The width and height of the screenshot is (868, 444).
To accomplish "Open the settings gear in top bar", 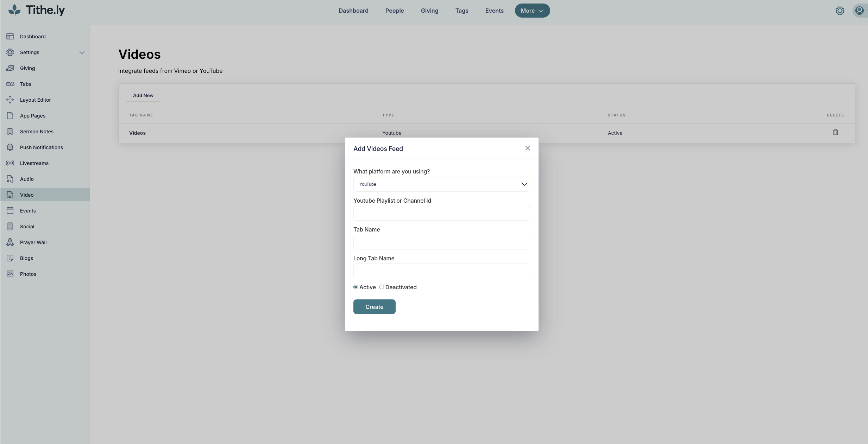I will (x=840, y=11).
